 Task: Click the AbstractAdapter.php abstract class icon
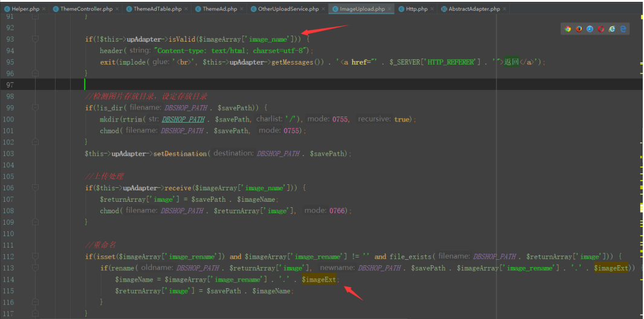[444, 8]
